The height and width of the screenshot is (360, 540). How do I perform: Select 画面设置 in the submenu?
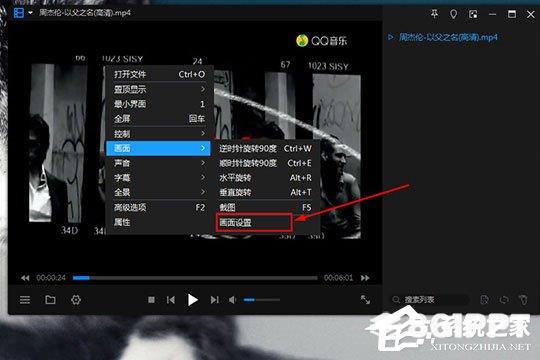tap(254, 223)
